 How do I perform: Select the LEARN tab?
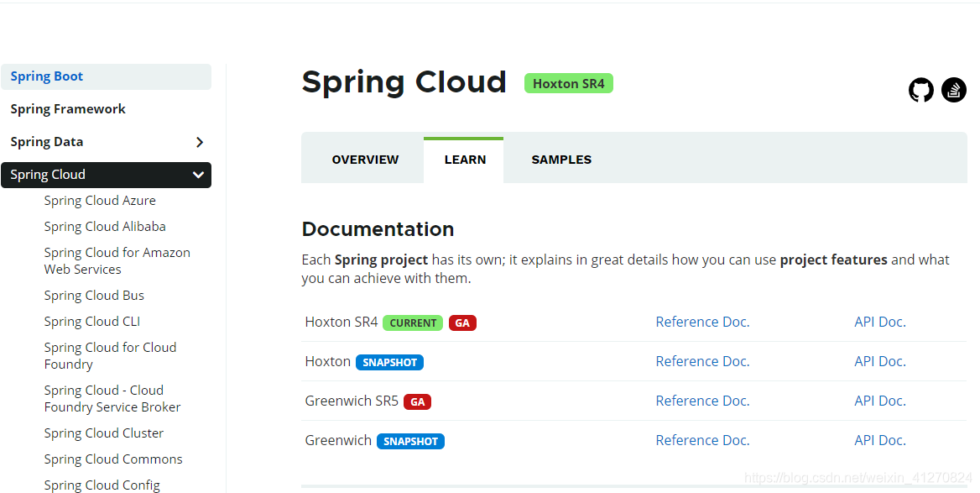click(465, 160)
